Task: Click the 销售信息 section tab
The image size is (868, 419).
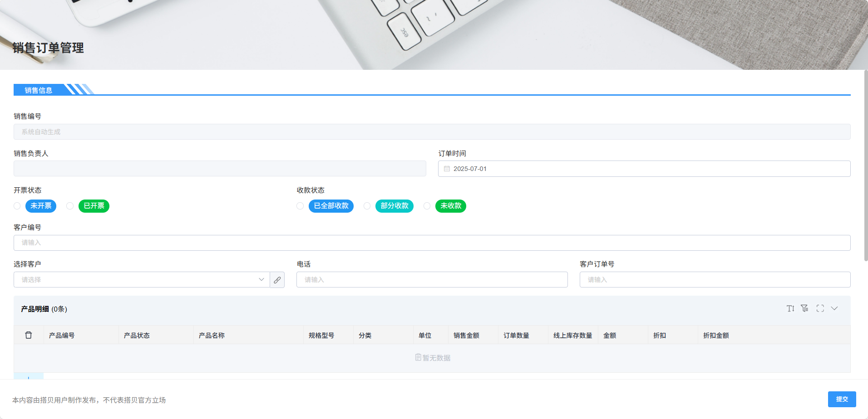Action: [39, 90]
